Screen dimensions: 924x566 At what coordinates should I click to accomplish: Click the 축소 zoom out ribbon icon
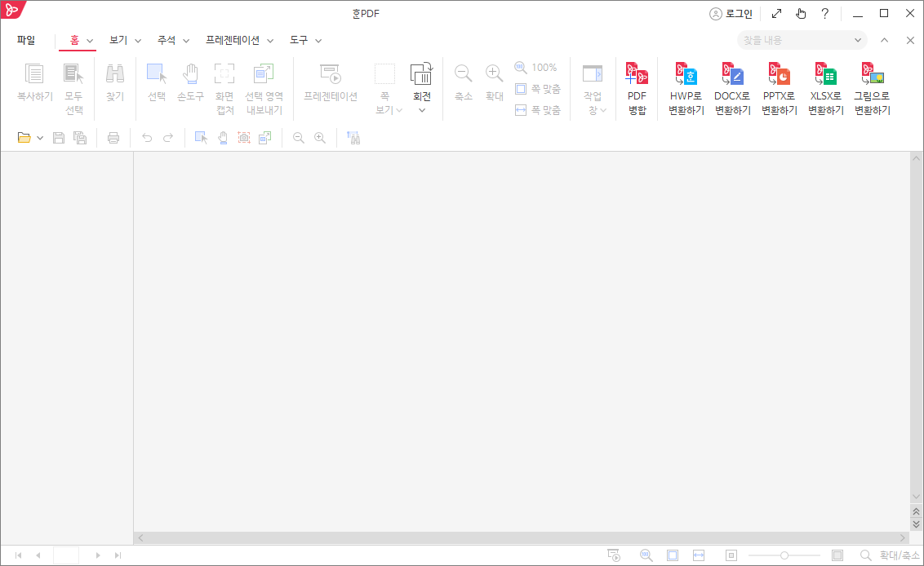tap(463, 74)
